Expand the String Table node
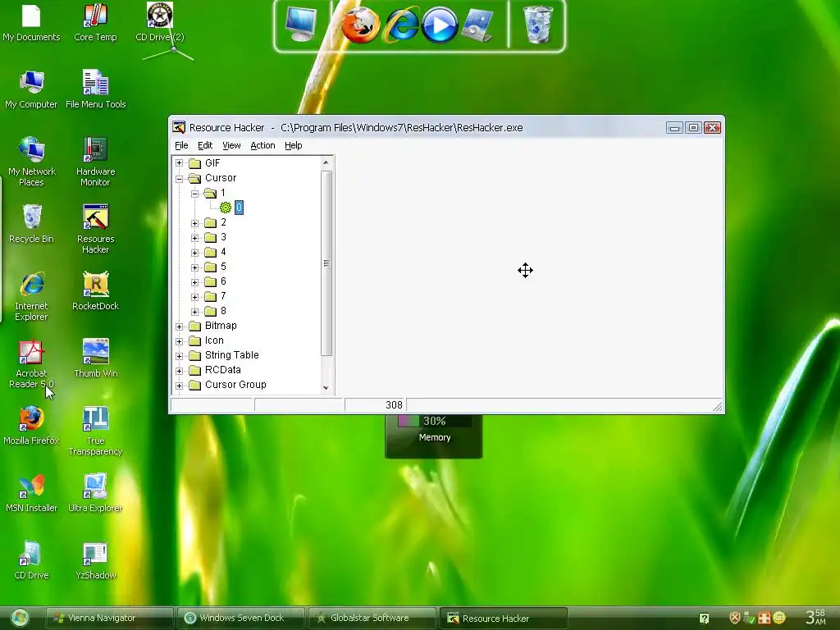 180,356
